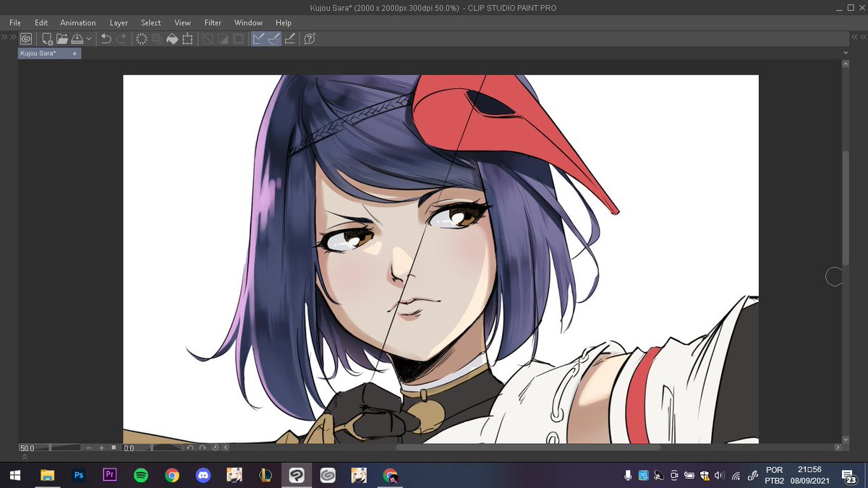Open Discord from the taskbar
The width and height of the screenshot is (868, 488).
coord(203,476)
